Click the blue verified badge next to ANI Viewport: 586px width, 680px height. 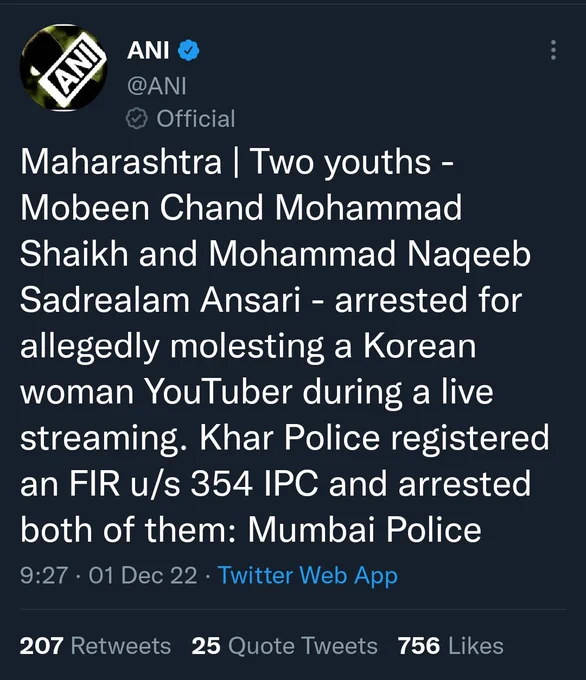tap(188, 50)
